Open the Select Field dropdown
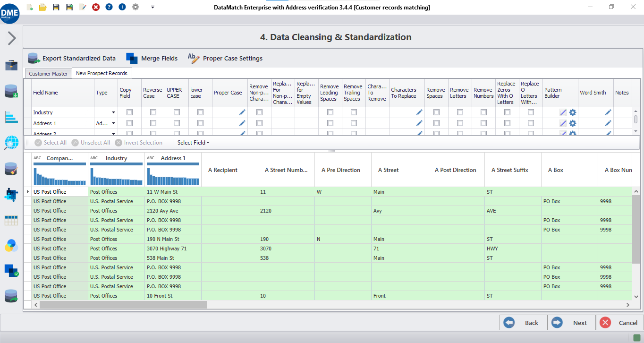Screen dimensions: 644x343 coord(193,142)
